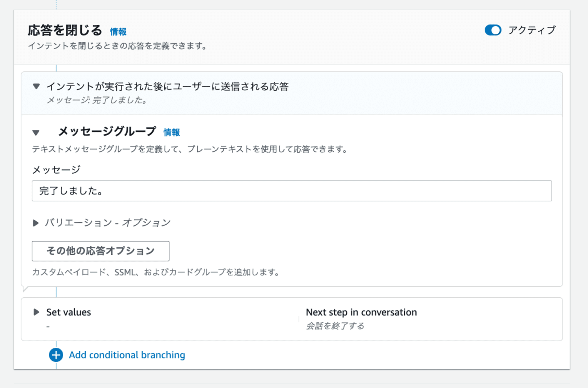Click the メッセージ input field with 完了しました。

point(292,191)
